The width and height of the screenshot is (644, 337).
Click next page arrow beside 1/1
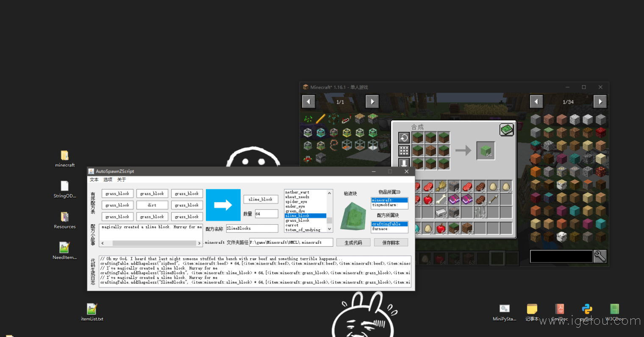coord(372,102)
